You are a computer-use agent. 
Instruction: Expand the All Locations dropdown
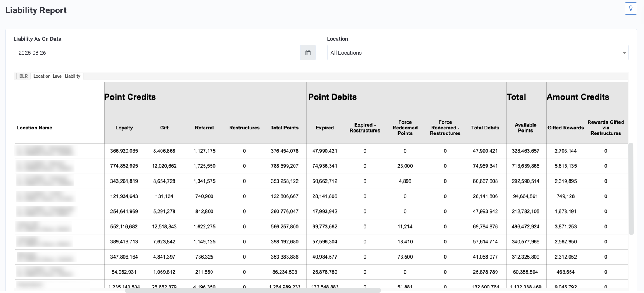tap(478, 53)
